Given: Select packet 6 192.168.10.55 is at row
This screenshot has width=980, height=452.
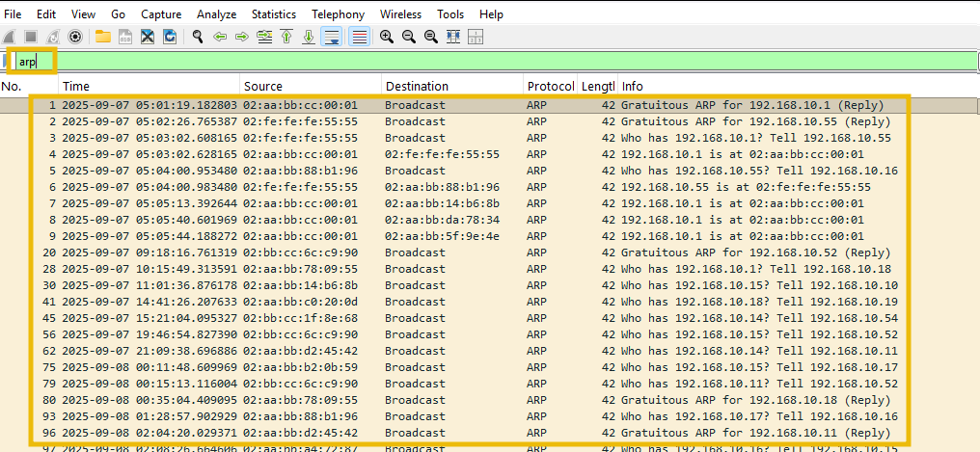Looking at the screenshot, I should (490, 187).
